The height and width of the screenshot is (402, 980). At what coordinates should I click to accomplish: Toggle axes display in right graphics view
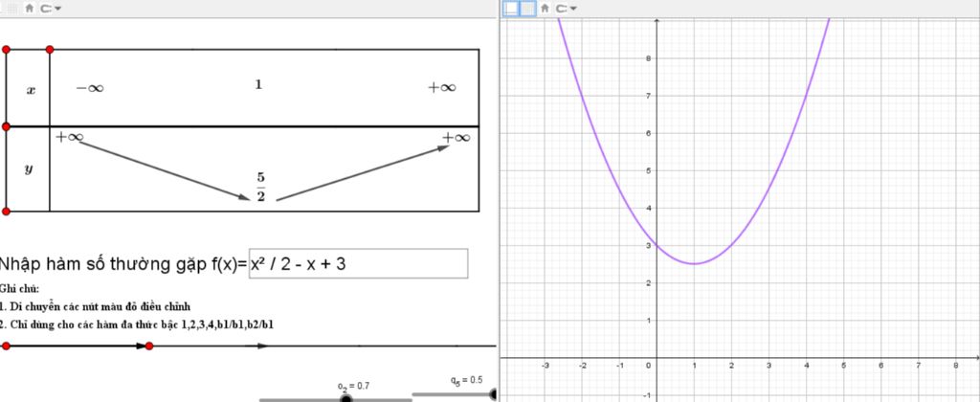pyautogui.click(x=511, y=8)
